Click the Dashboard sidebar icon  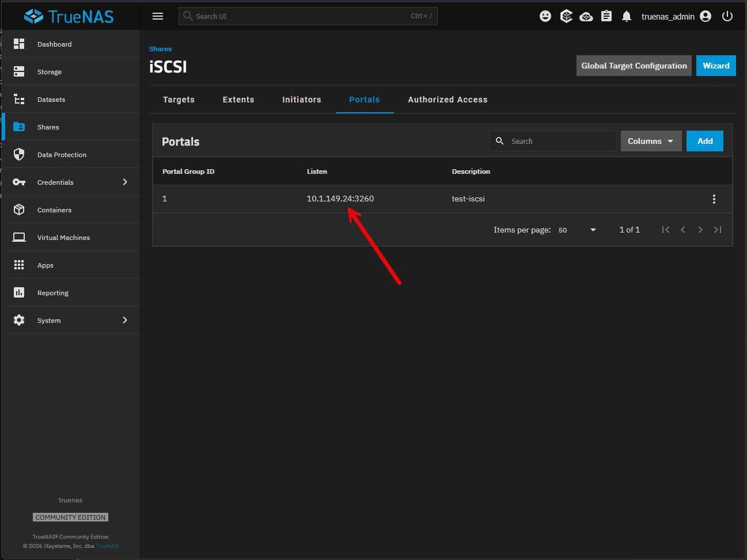click(x=19, y=44)
